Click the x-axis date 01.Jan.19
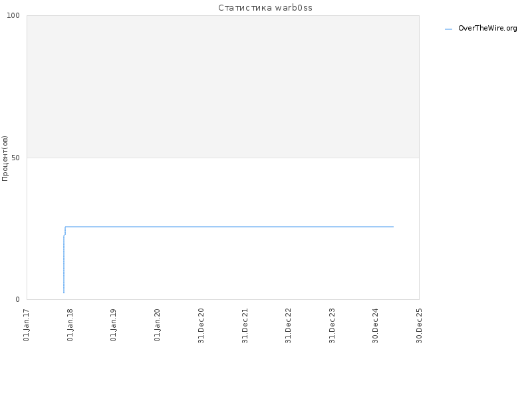 coord(113,325)
